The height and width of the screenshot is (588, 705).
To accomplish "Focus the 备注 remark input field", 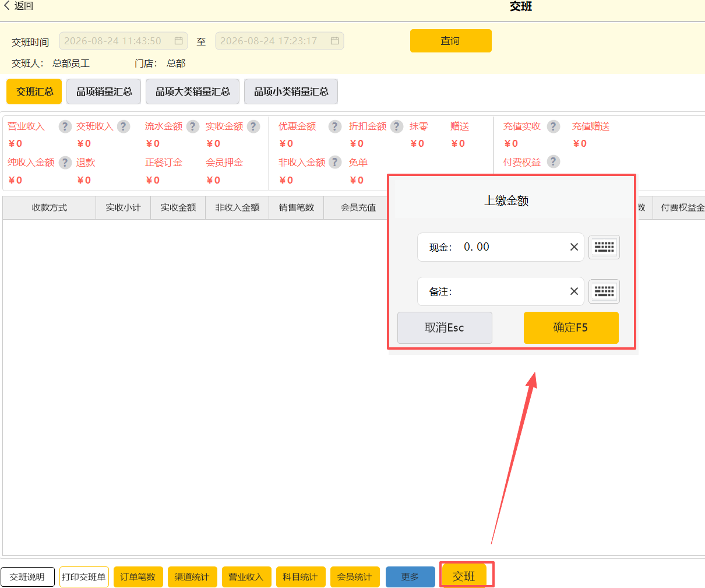I will (x=500, y=291).
